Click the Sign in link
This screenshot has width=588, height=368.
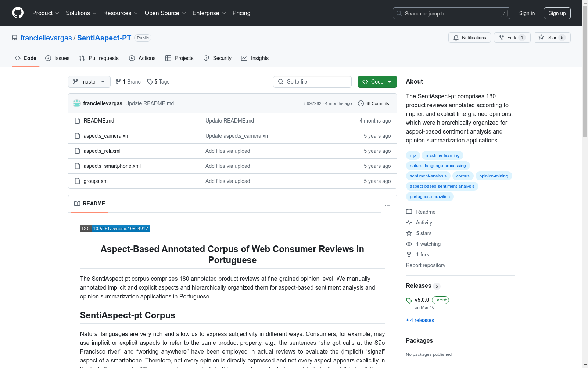coord(527,13)
